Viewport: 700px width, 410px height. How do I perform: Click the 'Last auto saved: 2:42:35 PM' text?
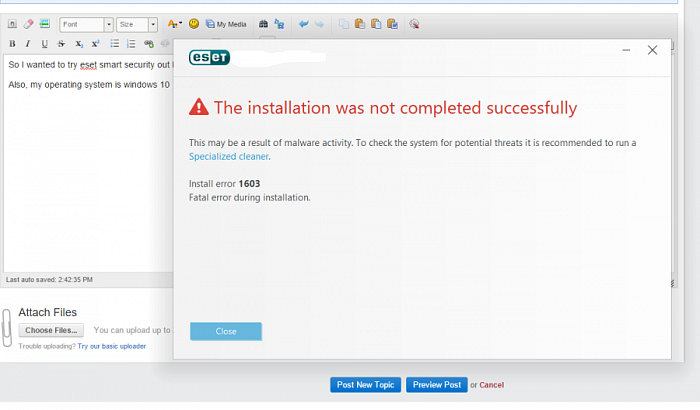point(49,280)
